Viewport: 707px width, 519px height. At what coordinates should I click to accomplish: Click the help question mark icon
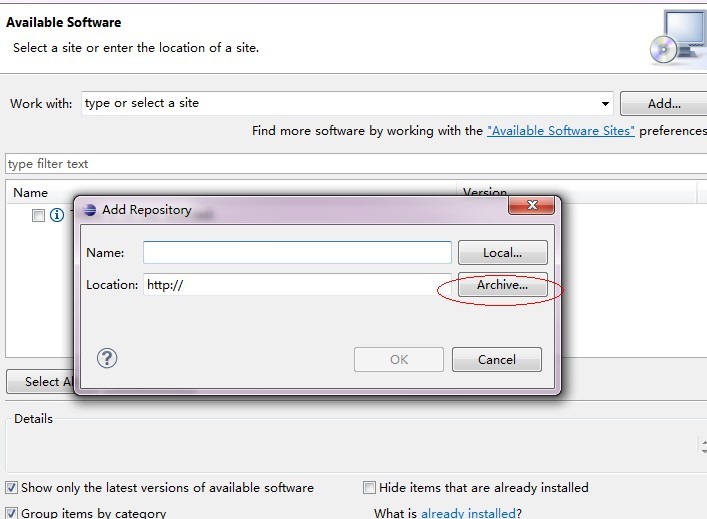pyautogui.click(x=107, y=358)
